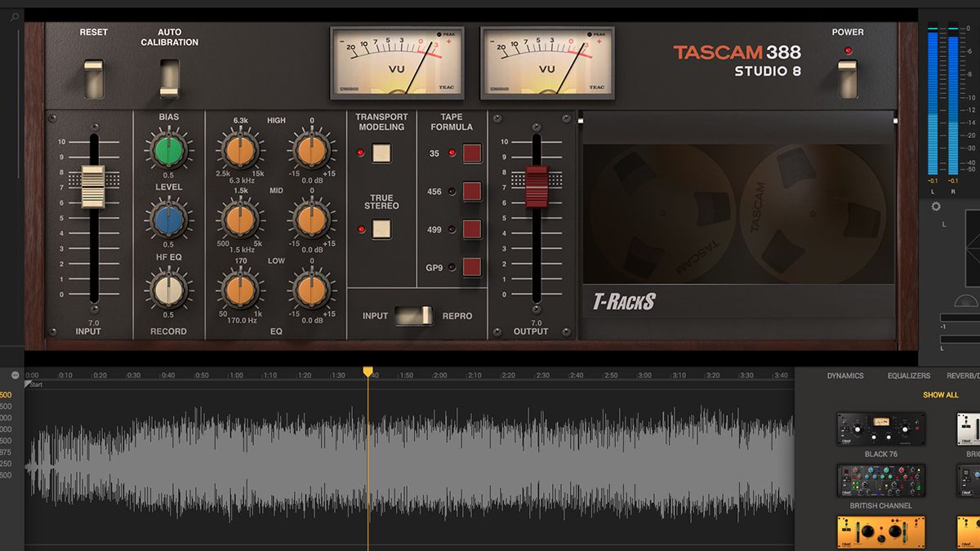
Task: Click the OUTPUT value 7.0 readout
Action: click(x=536, y=323)
